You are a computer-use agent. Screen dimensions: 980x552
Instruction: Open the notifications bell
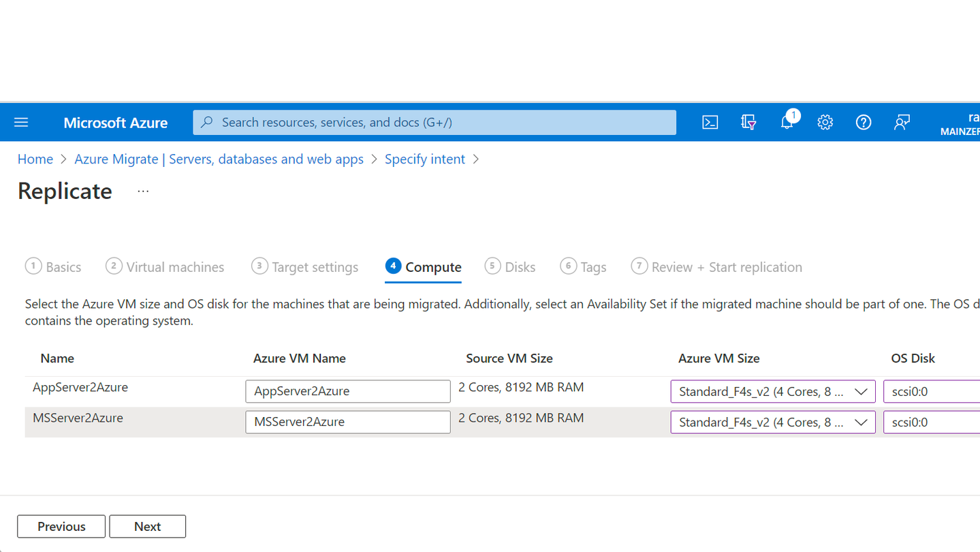tap(787, 122)
